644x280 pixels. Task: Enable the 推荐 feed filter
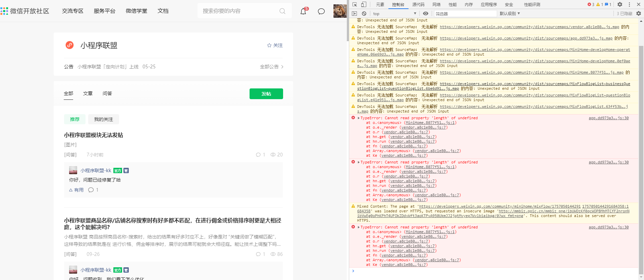pyautogui.click(x=75, y=119)
